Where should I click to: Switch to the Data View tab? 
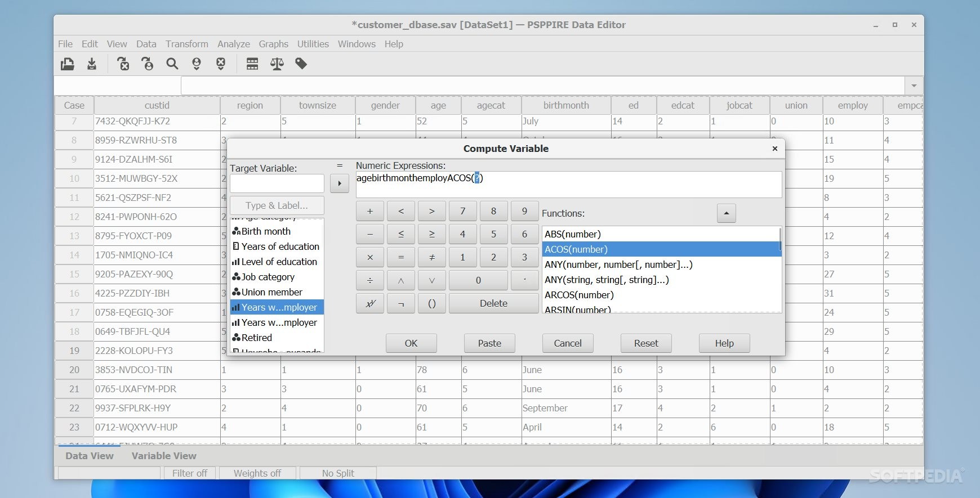click(x=90, y=456)
